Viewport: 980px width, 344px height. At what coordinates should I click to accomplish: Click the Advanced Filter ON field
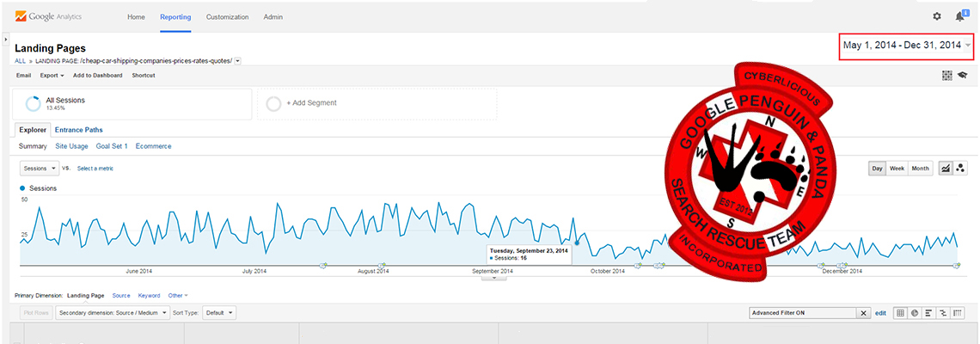pyautogui.click(x=803, y=313)
